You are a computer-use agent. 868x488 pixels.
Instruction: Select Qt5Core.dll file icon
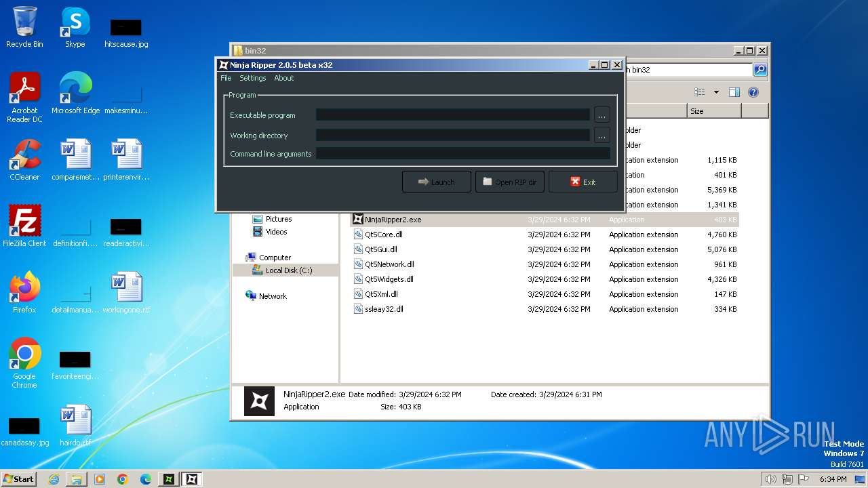[x=359, y=235]
